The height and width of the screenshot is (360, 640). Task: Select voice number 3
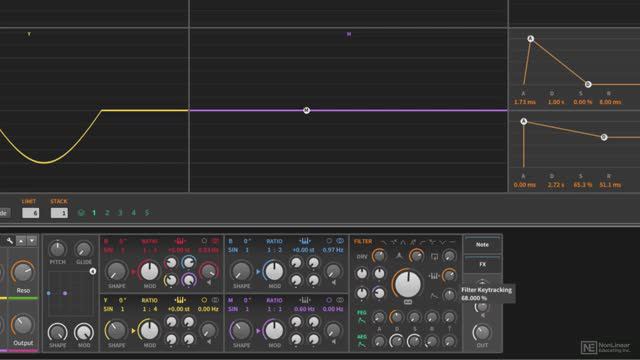pyautogui.click(x=120, y=213)
